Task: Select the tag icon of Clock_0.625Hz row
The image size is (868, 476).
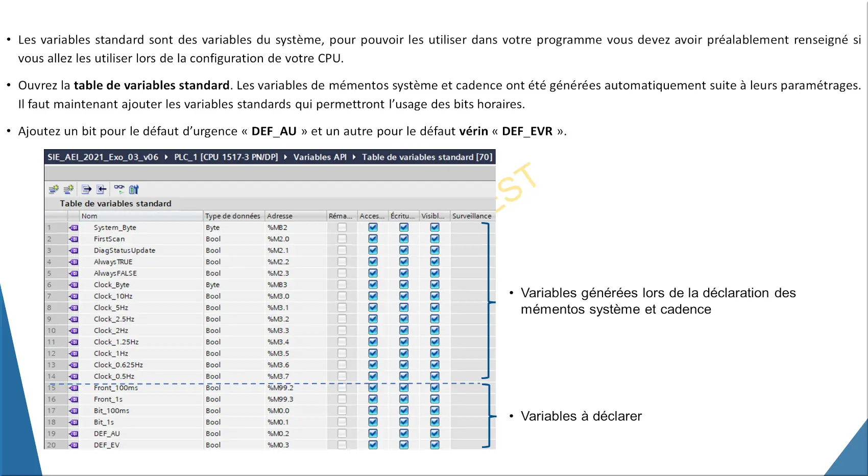Action: click(74, 365)
